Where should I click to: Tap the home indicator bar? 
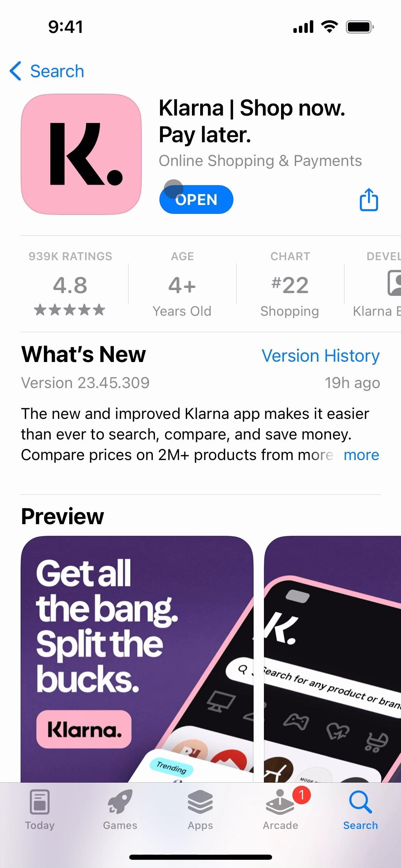point(200,857)
